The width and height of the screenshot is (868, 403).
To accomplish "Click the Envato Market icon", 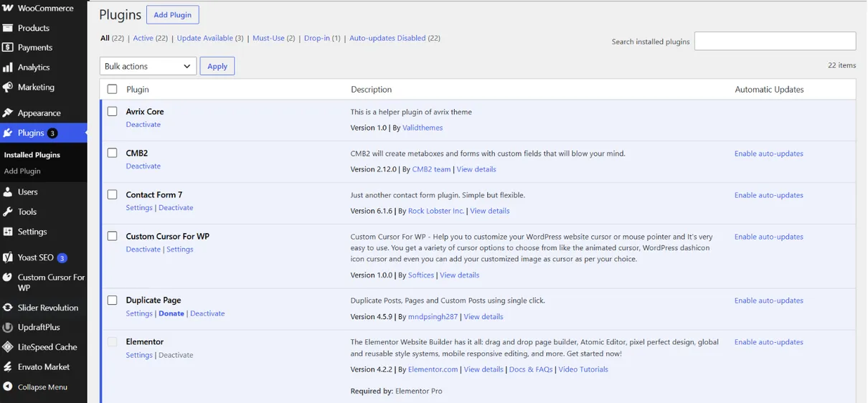I will pyautogui.click(x=8, y=367).
